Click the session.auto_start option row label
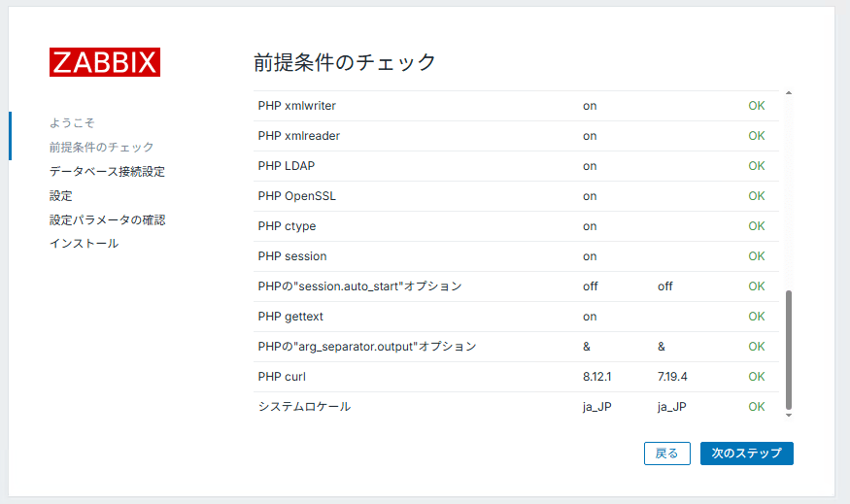The width and height of the screenshot is (850, 504). (x=359, y=286)
